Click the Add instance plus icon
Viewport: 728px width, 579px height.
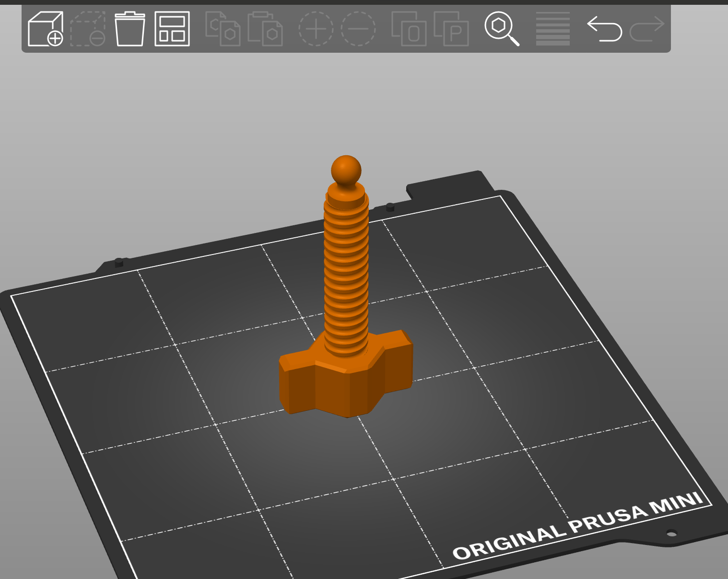(x=316, y=29)
